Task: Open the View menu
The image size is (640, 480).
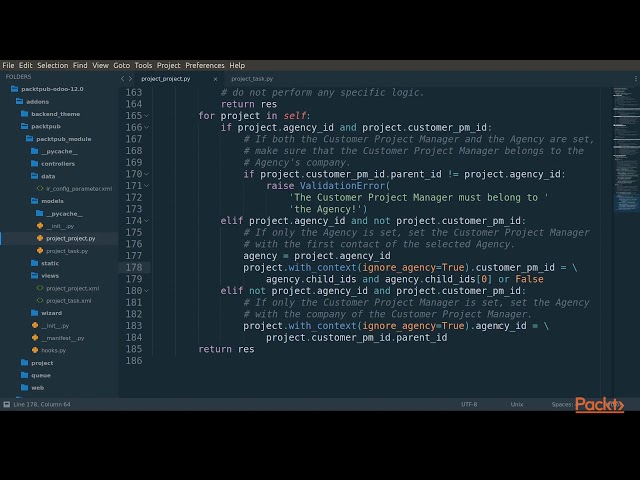Action: point(100,65)
